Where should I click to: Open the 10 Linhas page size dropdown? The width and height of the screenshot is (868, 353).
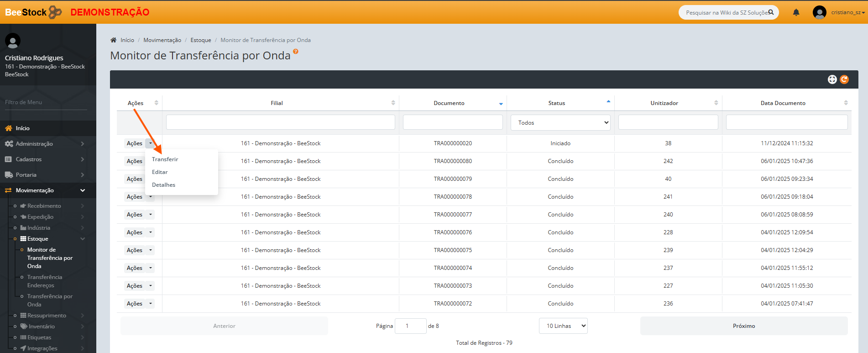point(563,326)
